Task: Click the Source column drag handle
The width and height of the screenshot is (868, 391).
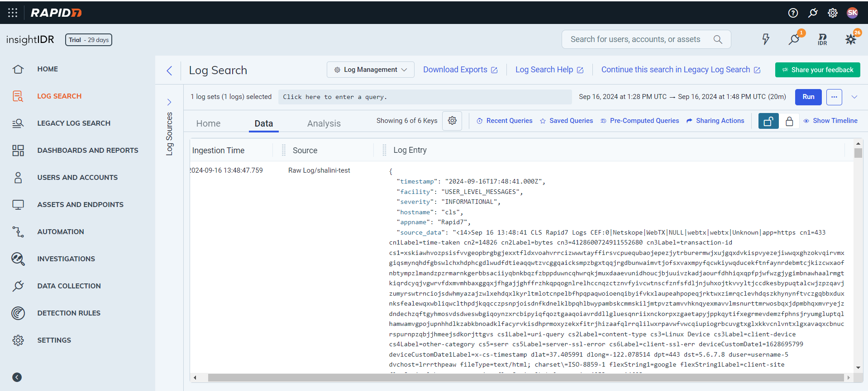Action: click(284, 150)
